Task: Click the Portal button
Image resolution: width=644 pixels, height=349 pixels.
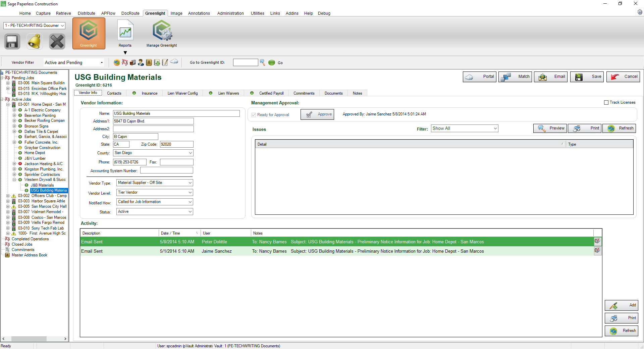Action: (480, 77)
